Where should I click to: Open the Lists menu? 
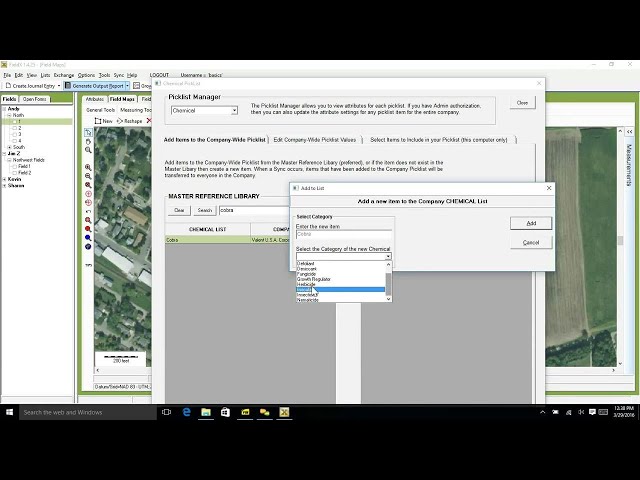click(45, 75)
